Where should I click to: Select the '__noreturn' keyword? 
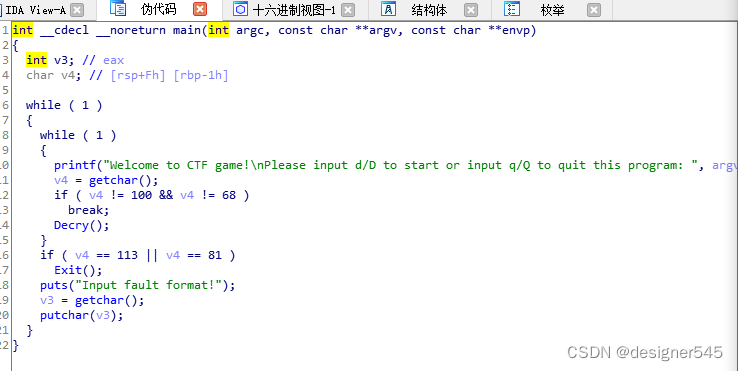click(131, 31)
